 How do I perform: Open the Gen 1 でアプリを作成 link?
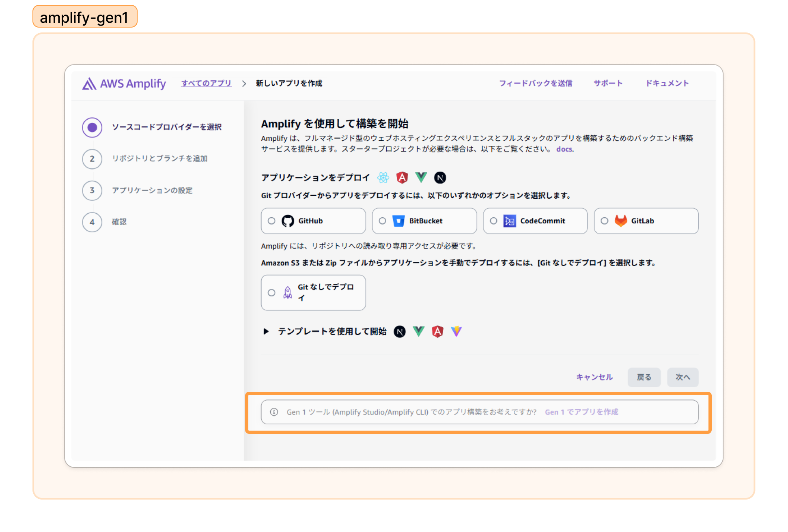pos(581,412)
